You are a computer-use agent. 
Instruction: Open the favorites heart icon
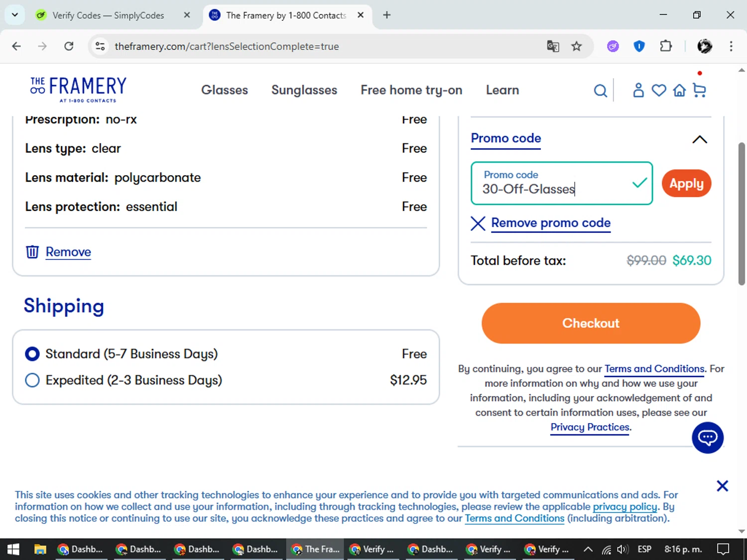(x=659, y=90)
